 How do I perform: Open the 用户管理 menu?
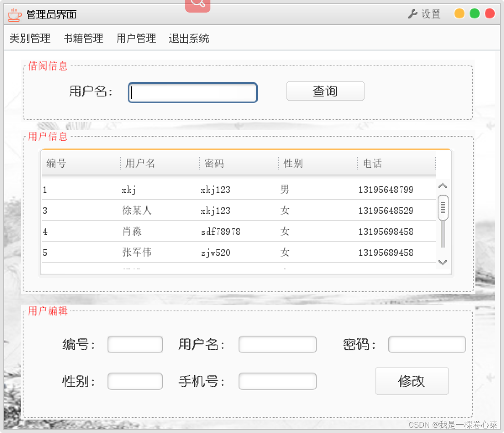tap(136, 39)
